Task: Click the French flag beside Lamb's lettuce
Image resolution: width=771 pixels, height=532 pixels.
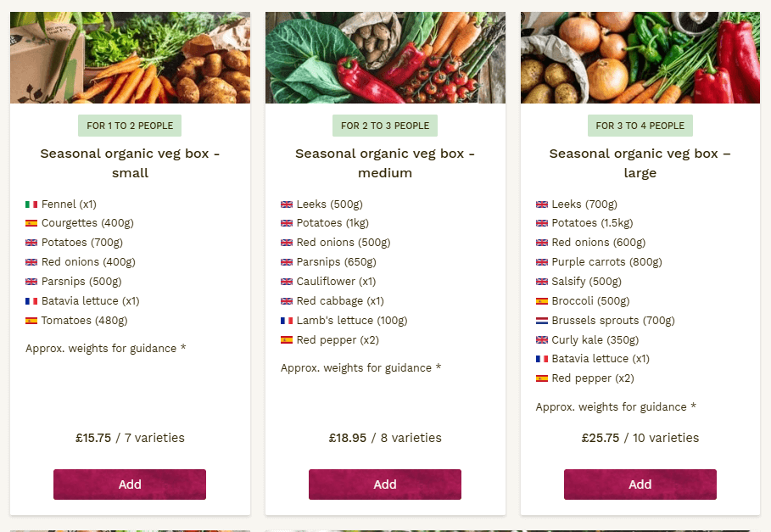Action: click(x=287, y=321)
